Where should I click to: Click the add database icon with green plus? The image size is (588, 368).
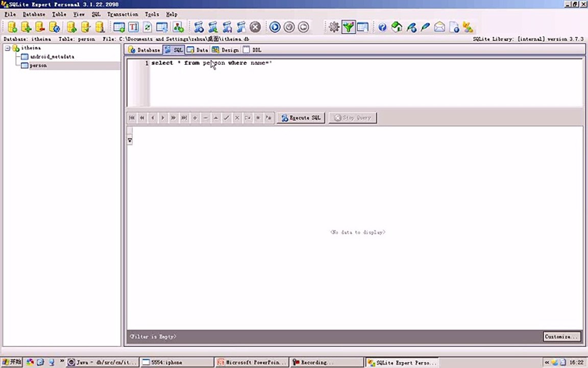26,27
